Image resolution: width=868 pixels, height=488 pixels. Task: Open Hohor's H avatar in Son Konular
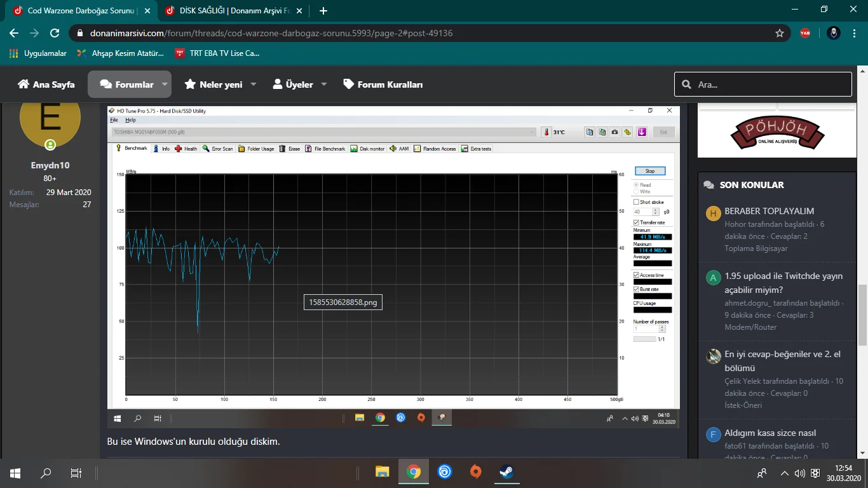click(x=714, y=213)
